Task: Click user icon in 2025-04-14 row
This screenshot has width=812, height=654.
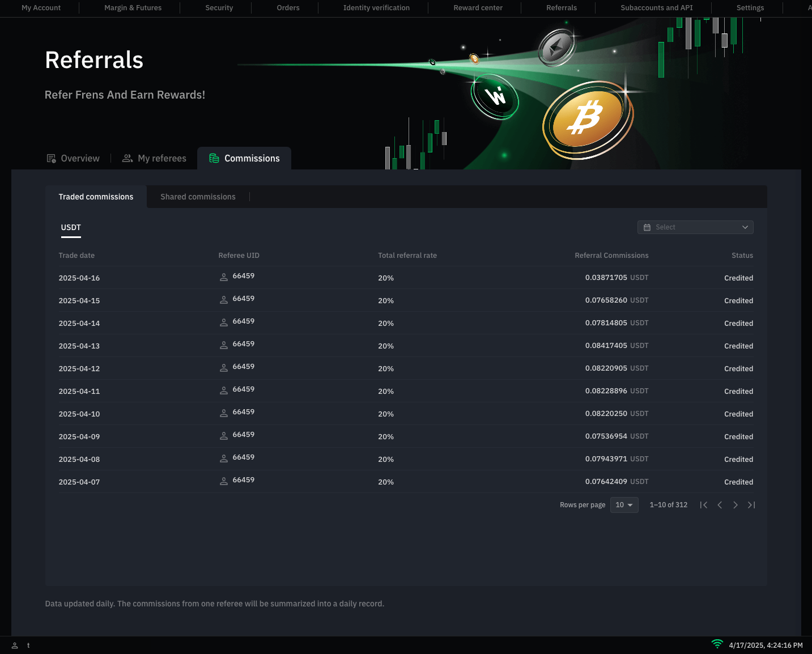Action: [224, 322]
